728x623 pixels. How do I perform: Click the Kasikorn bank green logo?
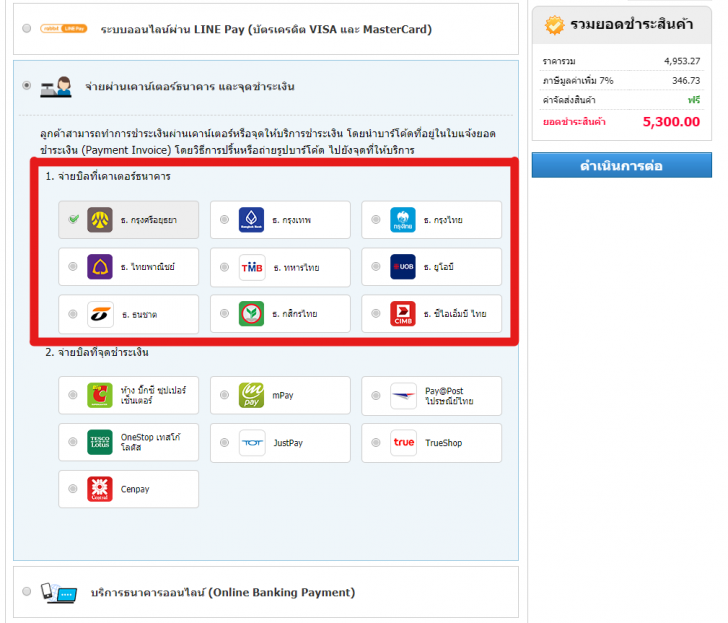pos(251,314)
